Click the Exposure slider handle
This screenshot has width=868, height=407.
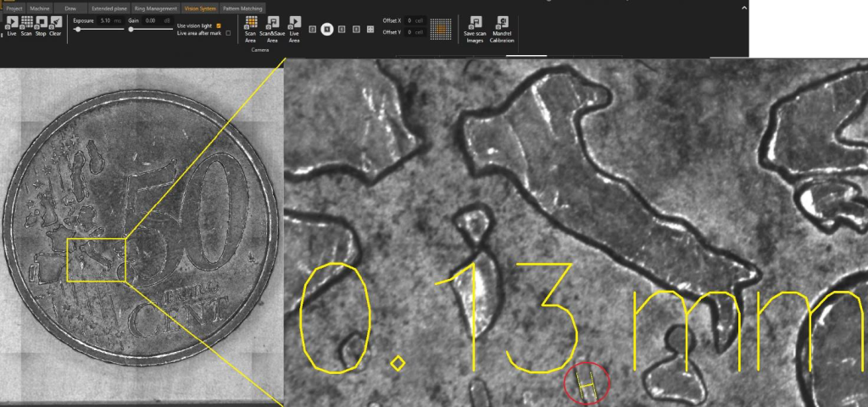click(x=78, y=30)
